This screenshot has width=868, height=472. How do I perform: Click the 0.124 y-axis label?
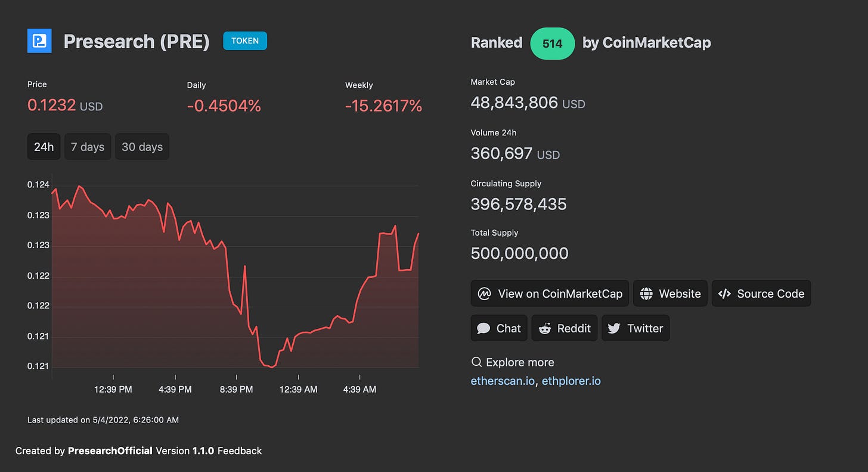[38, 185]
